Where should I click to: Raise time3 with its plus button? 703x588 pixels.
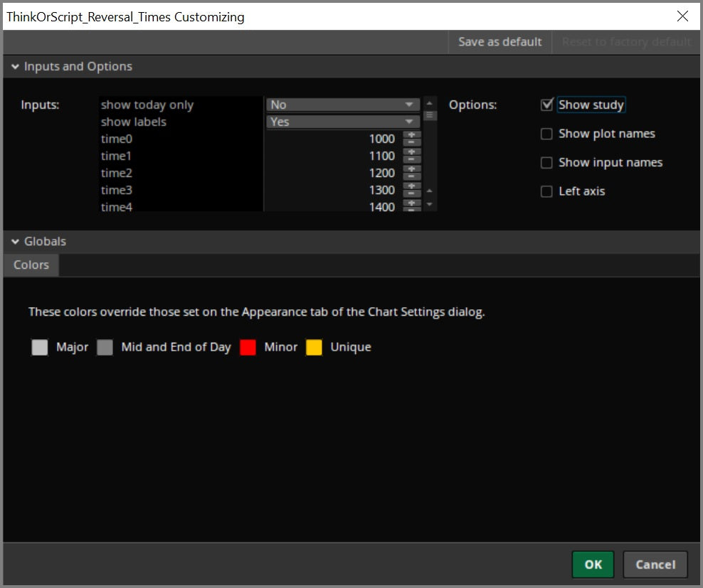[411, 186]
